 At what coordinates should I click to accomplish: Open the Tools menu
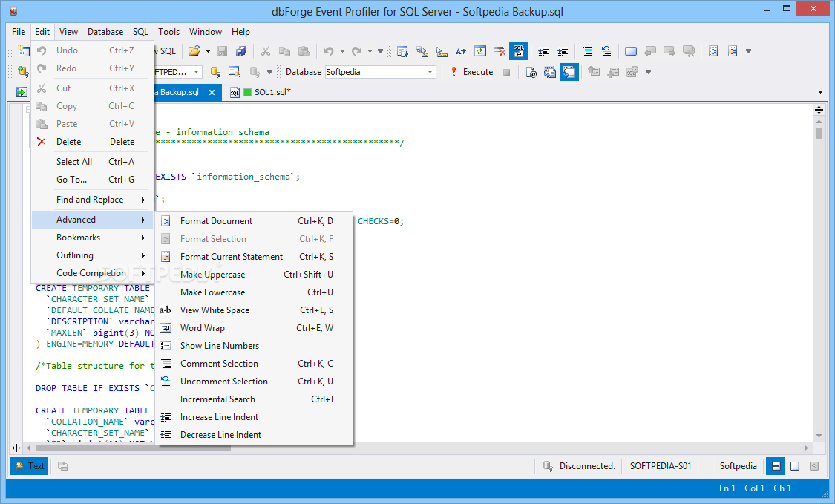click(168, 32)
